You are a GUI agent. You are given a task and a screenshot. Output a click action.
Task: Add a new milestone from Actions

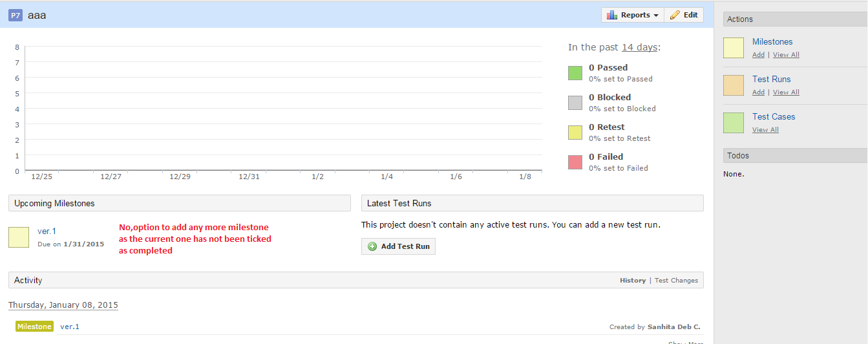[758, 55]
